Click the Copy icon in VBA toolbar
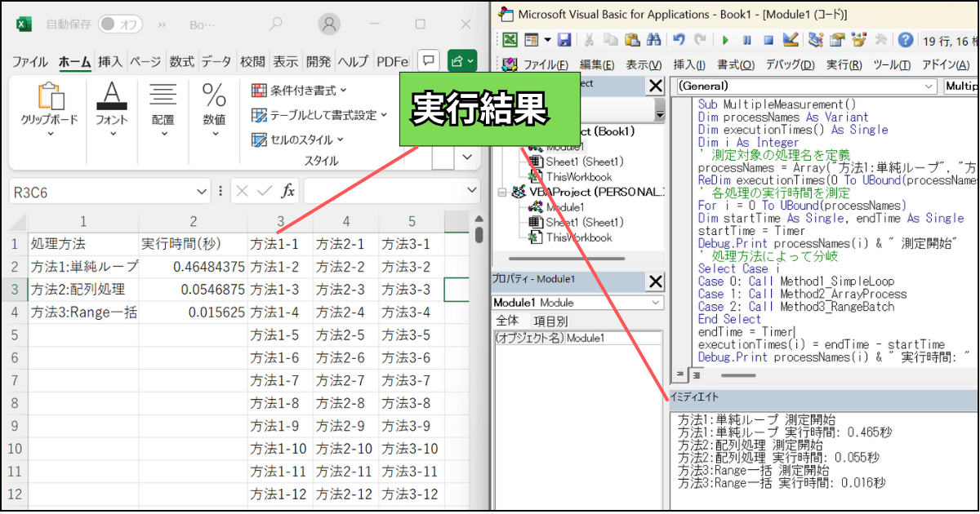The image size is (980, 514). coord(610,39)
